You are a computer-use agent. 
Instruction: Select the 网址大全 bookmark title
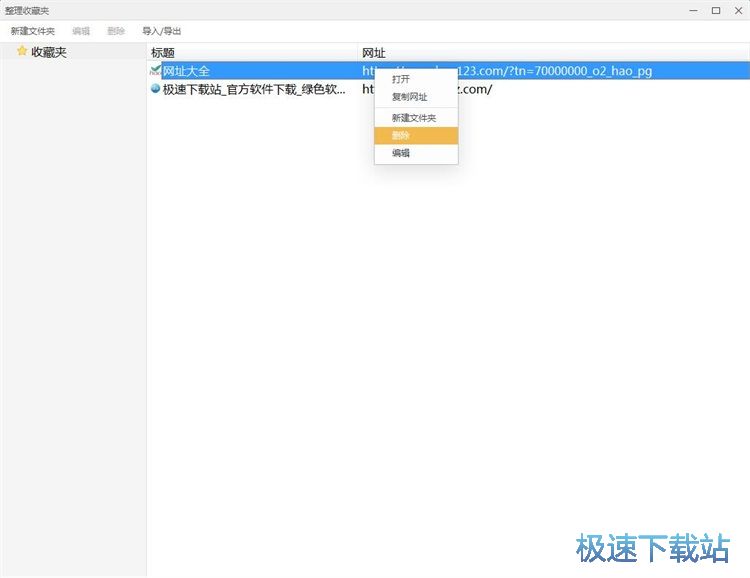coord(186,71)
